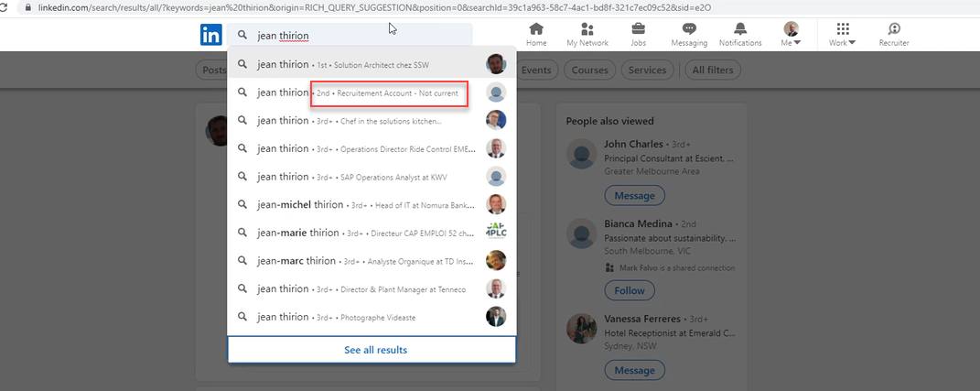Check the Notifications bell icon
Viewport: 980px width, 391px height.
pos(740,29)
